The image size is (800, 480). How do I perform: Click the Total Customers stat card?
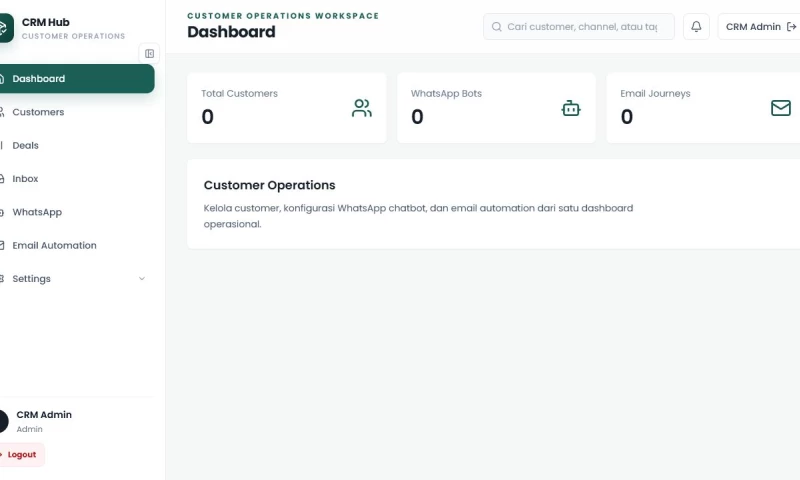(287, 108)
